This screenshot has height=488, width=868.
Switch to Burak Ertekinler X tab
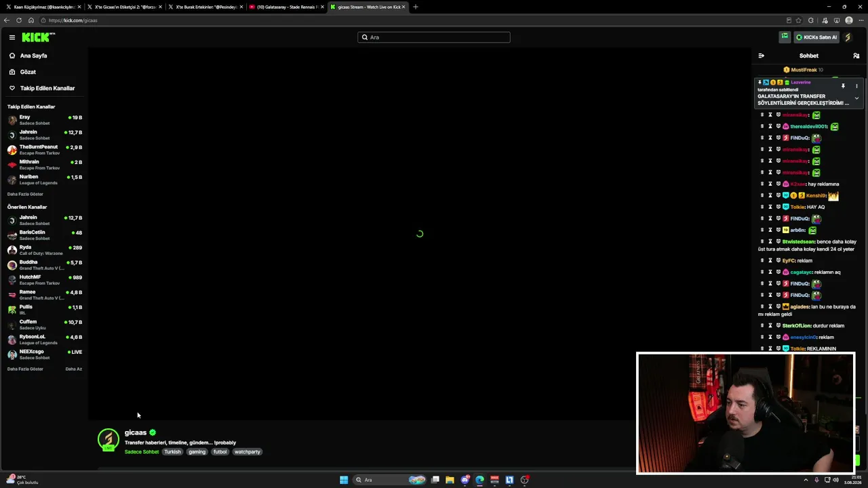click(x=206, y=7)
